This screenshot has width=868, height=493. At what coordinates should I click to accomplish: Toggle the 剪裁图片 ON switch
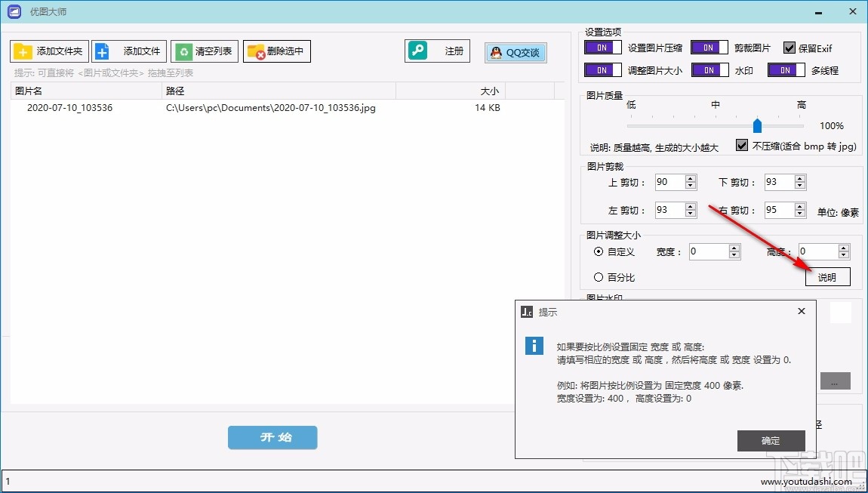pyautogui.click(x=708, y=47)
